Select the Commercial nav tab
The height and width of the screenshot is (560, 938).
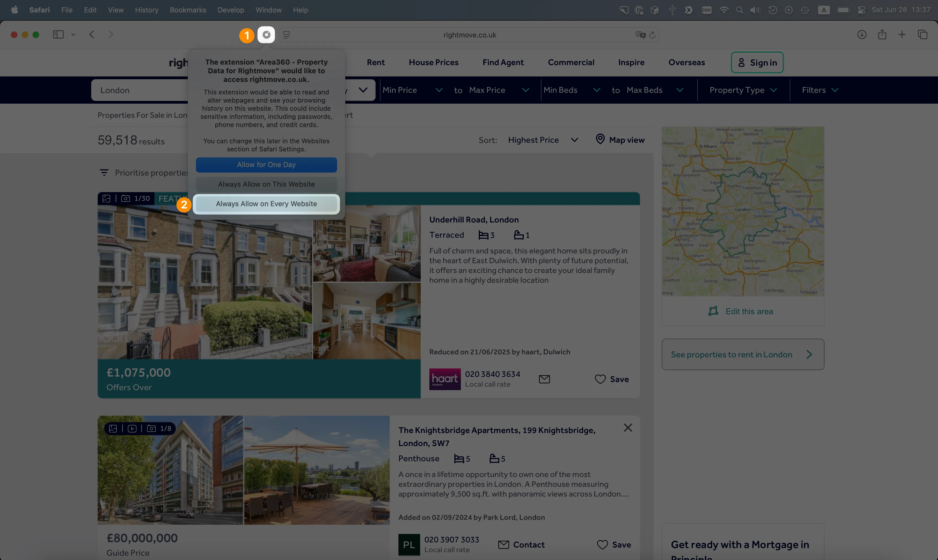click(571, 62)
